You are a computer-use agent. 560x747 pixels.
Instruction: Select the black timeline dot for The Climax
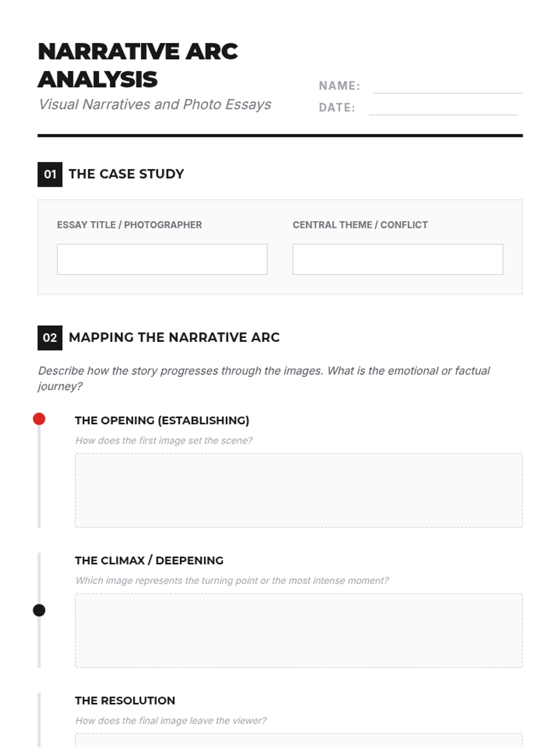click(39, 610)
